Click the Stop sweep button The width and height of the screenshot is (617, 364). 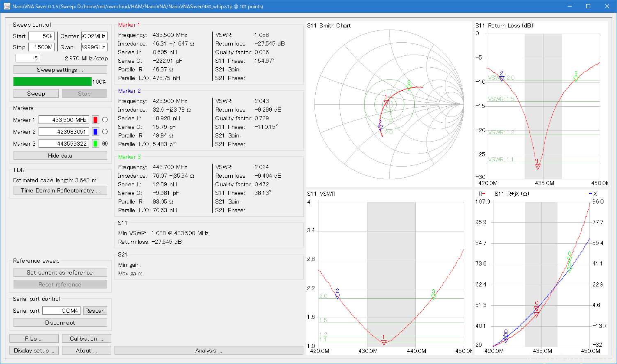pos(85,94)
